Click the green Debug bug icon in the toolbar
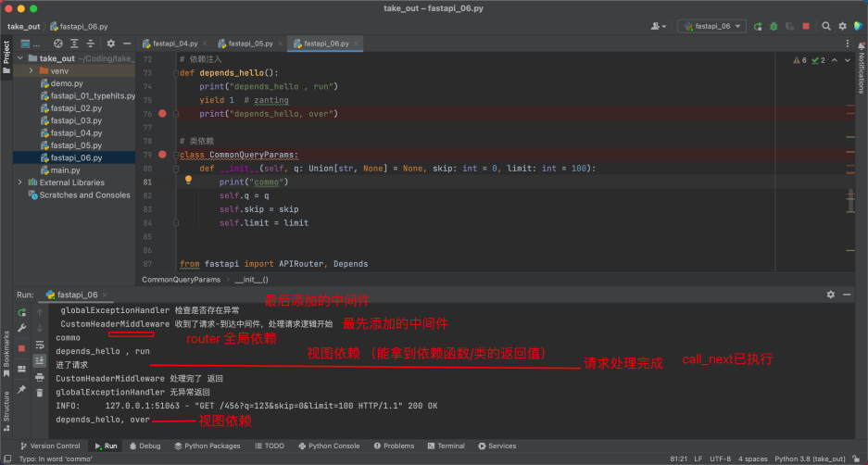The height and width of the screenshot is (465, 868). point(773,27)
